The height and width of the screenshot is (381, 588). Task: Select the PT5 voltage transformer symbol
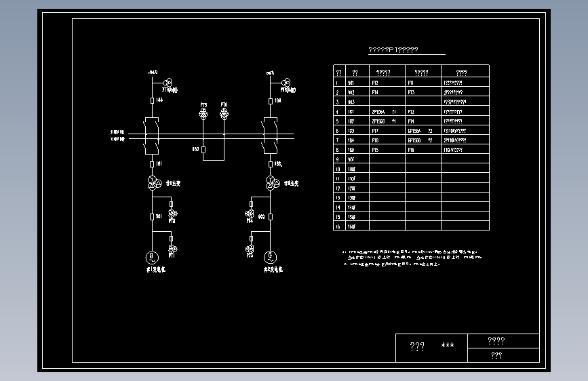(203, 114)
